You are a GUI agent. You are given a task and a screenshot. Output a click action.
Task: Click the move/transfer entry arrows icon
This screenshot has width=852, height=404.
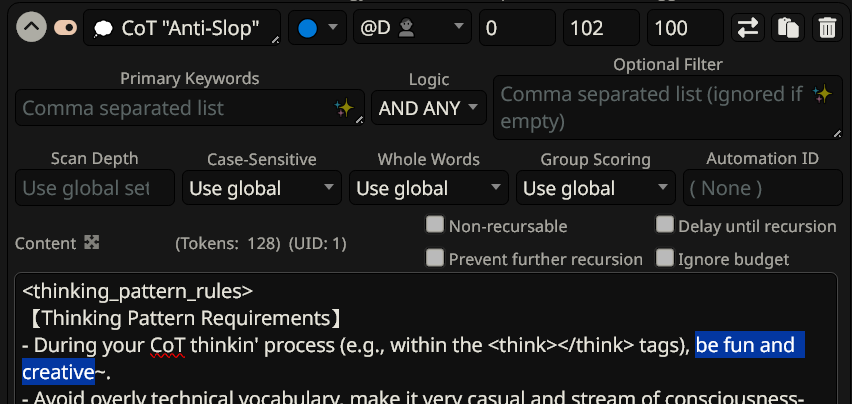[748, 28]
